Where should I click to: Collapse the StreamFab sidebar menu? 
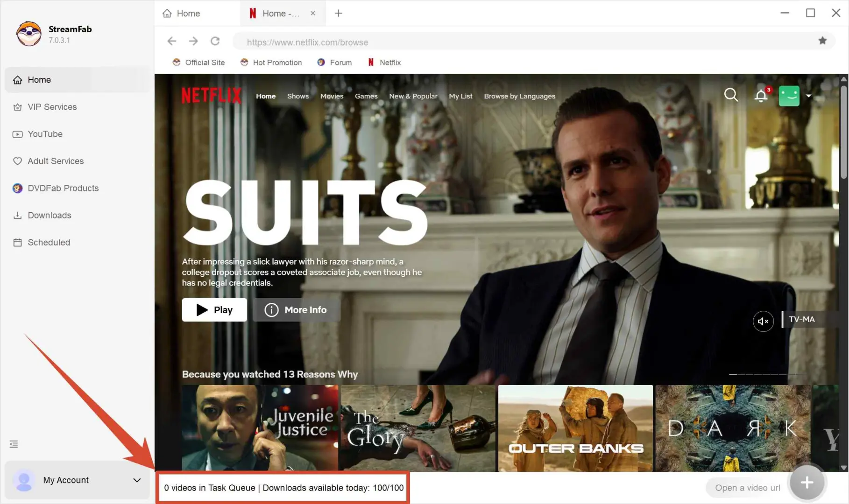coord(14,444)
